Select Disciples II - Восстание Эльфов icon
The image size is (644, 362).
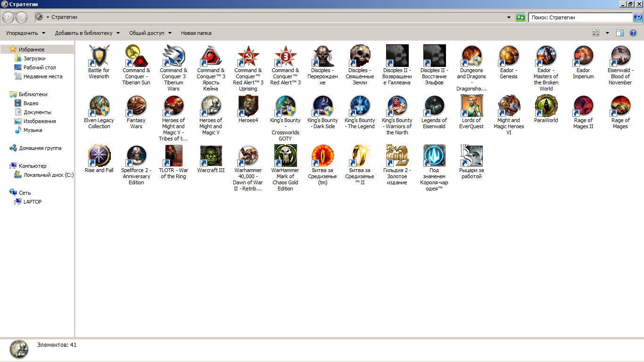(434, 56)
